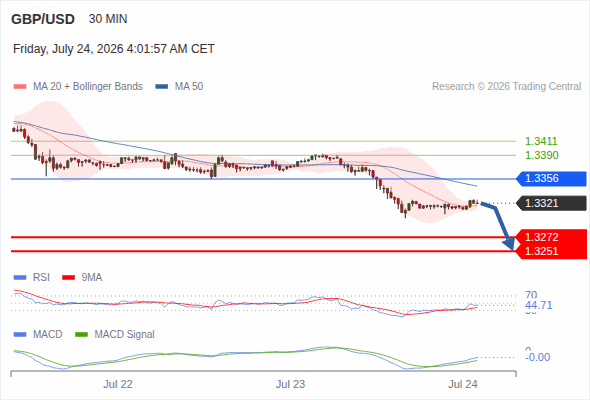Click the black 1.3321 current price tag
The image size is (590, 400).
[552, 203]
